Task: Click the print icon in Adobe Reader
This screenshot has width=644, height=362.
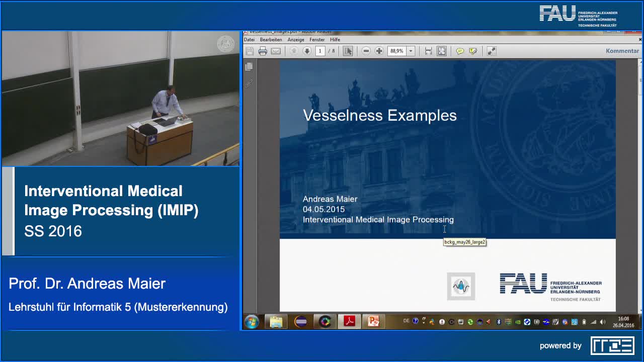Action: pyautogui.click(x=263, y=51)
